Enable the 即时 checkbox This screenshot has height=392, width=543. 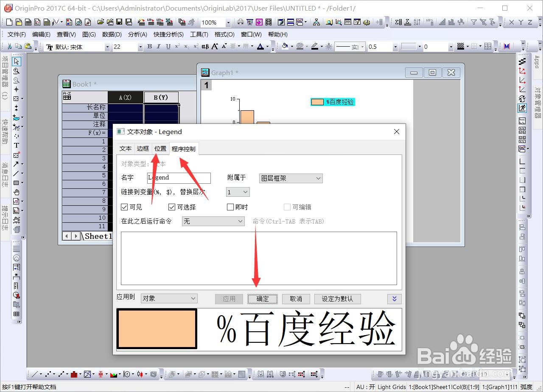(x=230, y=207)
